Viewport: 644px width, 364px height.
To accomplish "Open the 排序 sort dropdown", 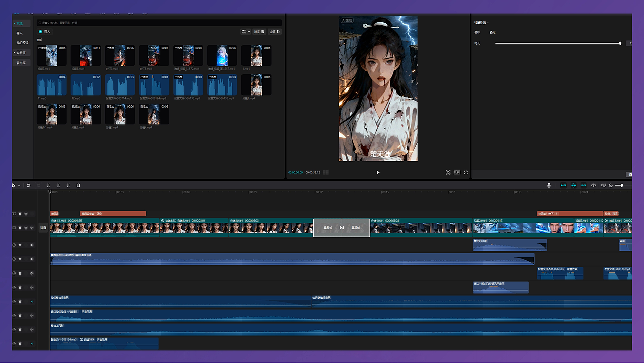I will (260, 32).
